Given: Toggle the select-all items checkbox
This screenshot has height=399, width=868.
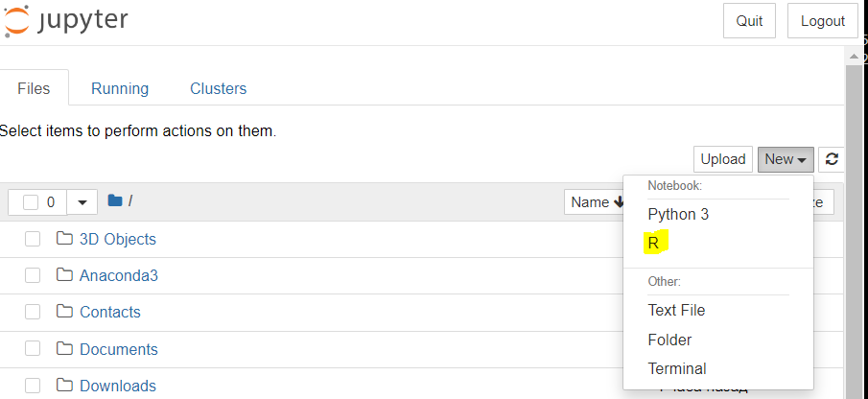Looking at the screenshot, I should [x=31, y=202].
